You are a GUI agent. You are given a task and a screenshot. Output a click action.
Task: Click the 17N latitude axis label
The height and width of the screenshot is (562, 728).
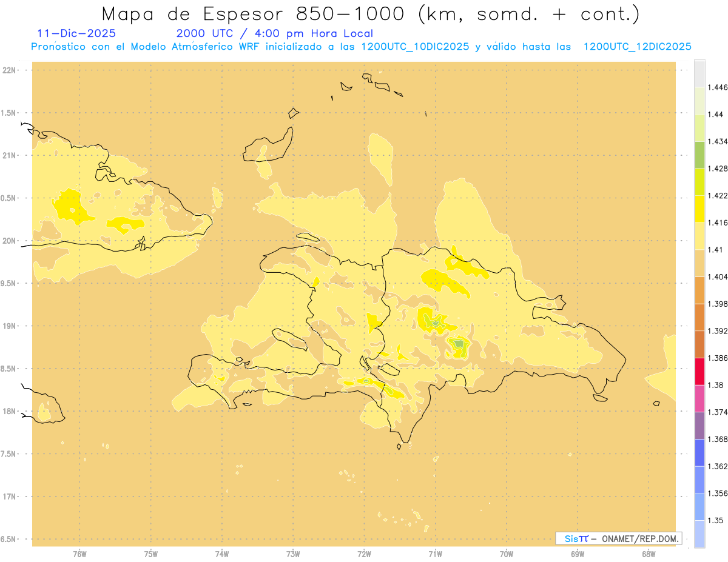(x=9, y=497)
